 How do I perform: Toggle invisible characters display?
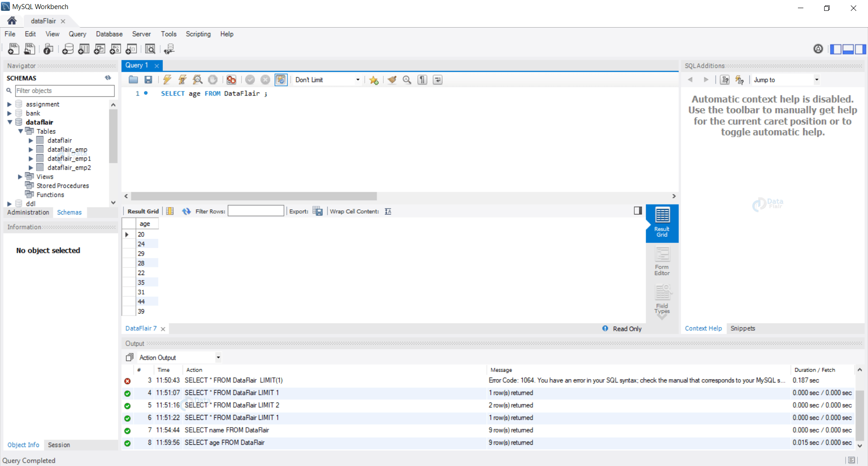click(x=422, y=80)
